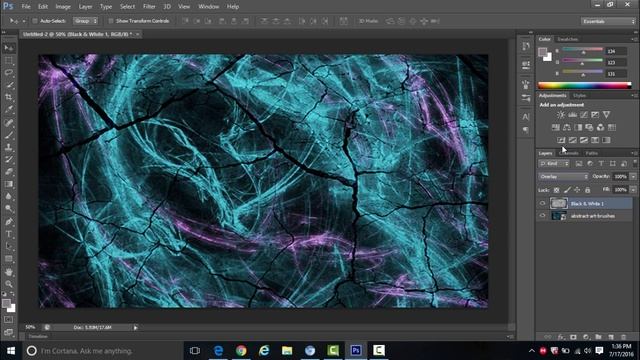
Task: Select the Horizontal Type tool
Action: (x=9, y=234)
